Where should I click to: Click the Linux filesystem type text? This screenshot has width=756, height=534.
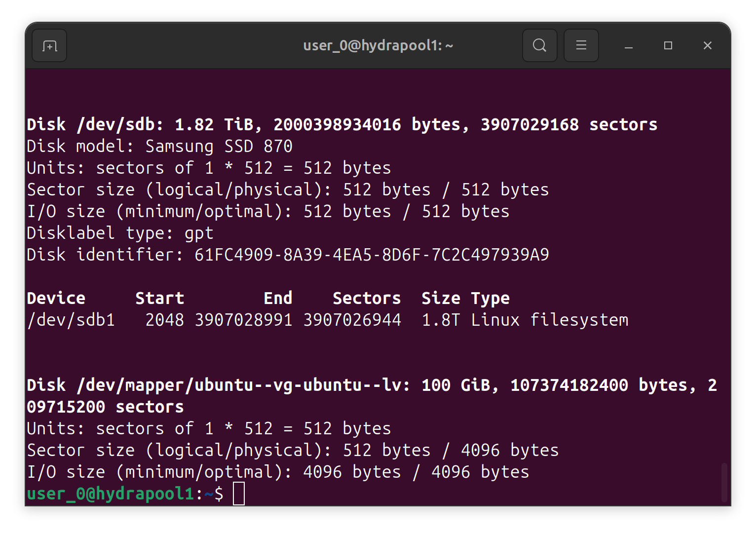[x=549, y=320]
